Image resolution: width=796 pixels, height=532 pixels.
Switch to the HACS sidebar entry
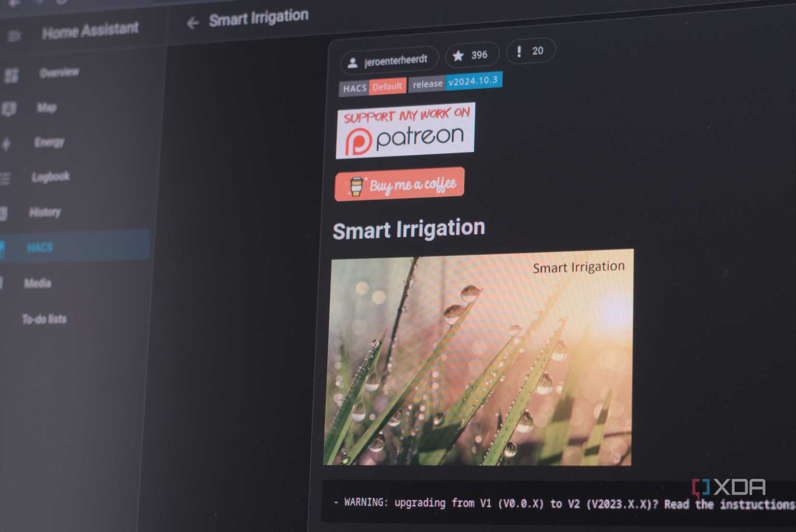pos(40,247)
